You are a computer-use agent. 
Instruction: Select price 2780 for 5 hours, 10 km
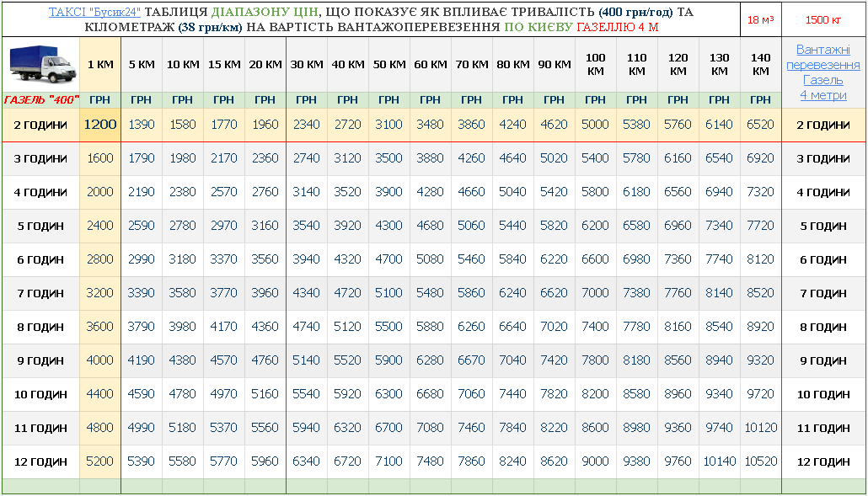[x=182, y=226]
